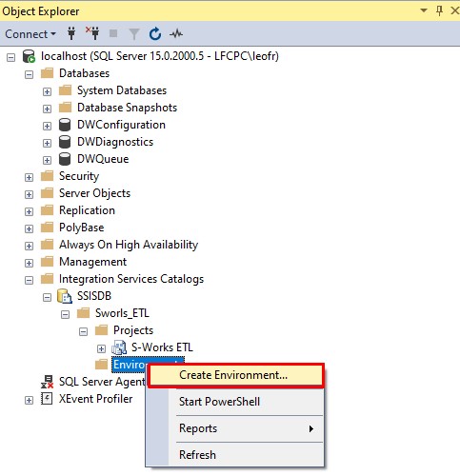Choose Create Environment... from context menu
Screen dimensions: 460x476
coord(236,375)
